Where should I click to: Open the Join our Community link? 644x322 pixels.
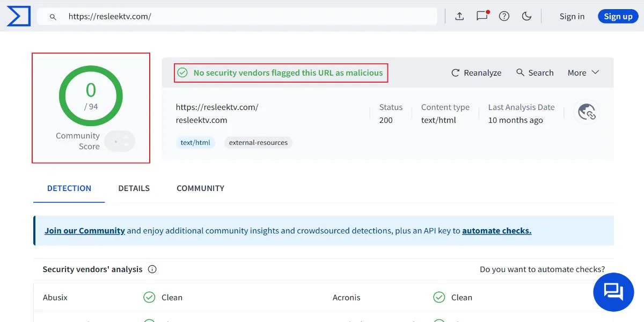coord(85,231)
